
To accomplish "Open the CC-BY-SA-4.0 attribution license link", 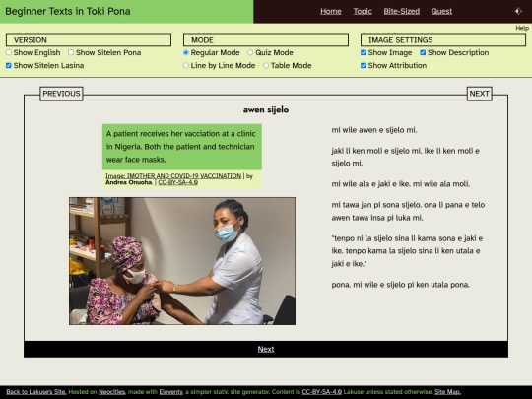I will [177, 182].
